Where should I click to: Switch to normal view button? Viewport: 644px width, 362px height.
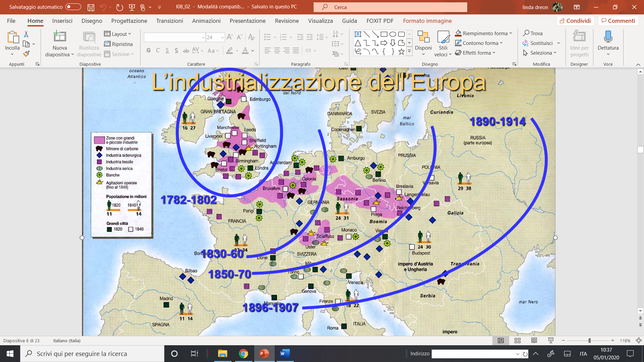click(x=501, y=341)
